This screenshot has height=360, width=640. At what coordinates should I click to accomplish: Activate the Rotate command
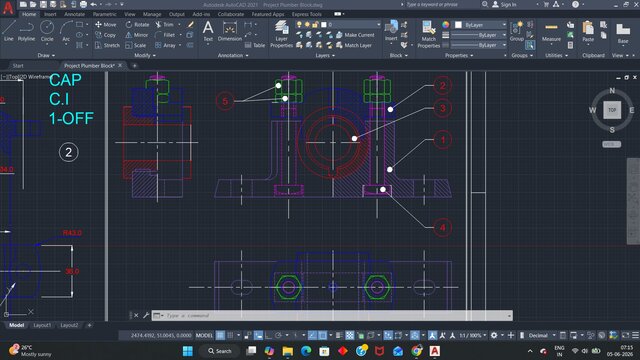click(137, 24)
